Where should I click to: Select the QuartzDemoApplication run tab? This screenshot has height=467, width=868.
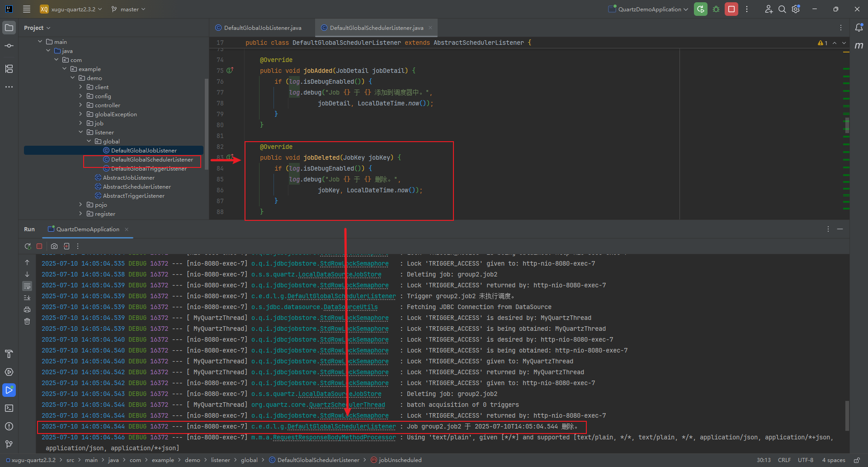(x=88, y=229)
